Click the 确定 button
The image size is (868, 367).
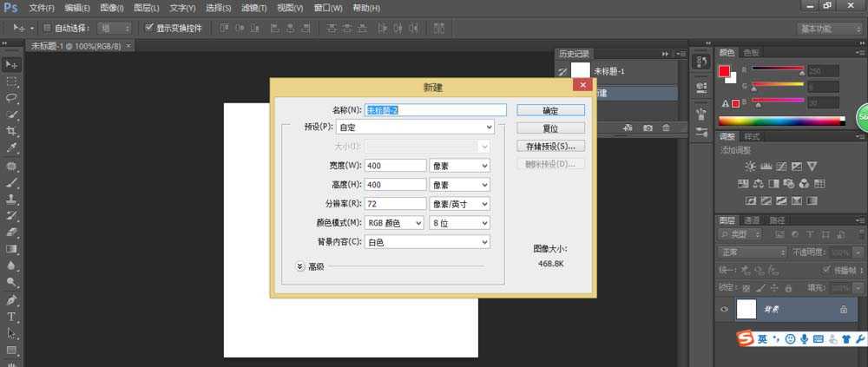(x=550, y=110)
